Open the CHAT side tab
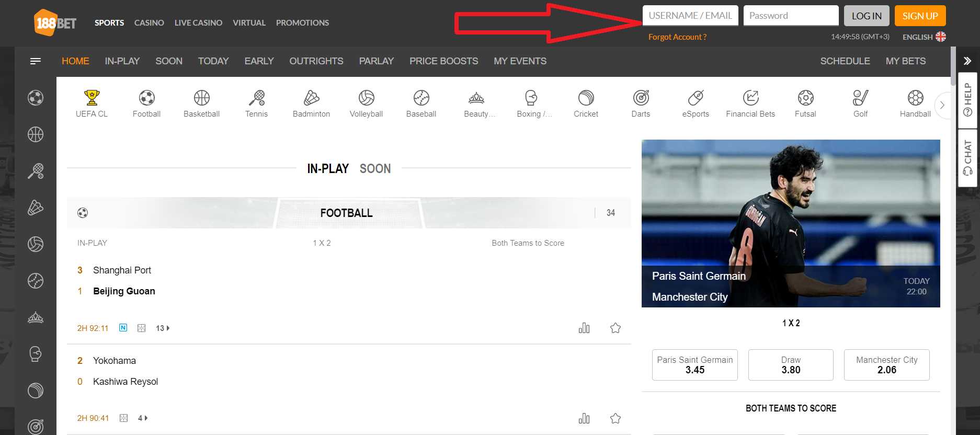 968,158
